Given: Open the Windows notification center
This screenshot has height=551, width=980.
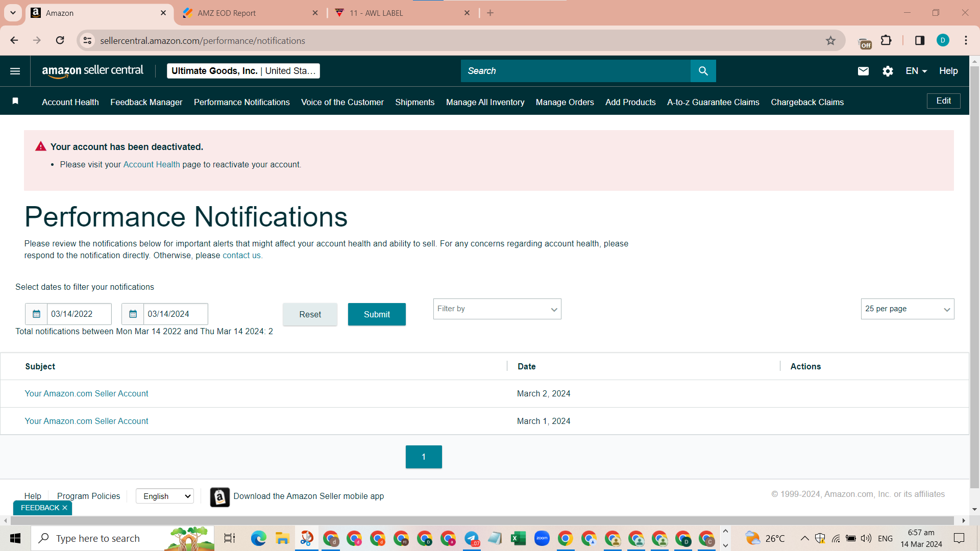Looking at the screenshot, I should pos(959,538).
